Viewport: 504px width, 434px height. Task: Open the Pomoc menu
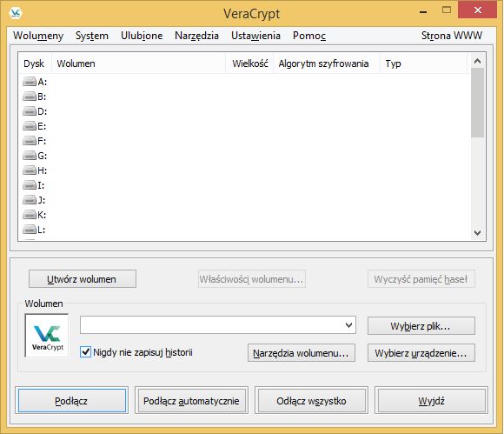point(309,36)
